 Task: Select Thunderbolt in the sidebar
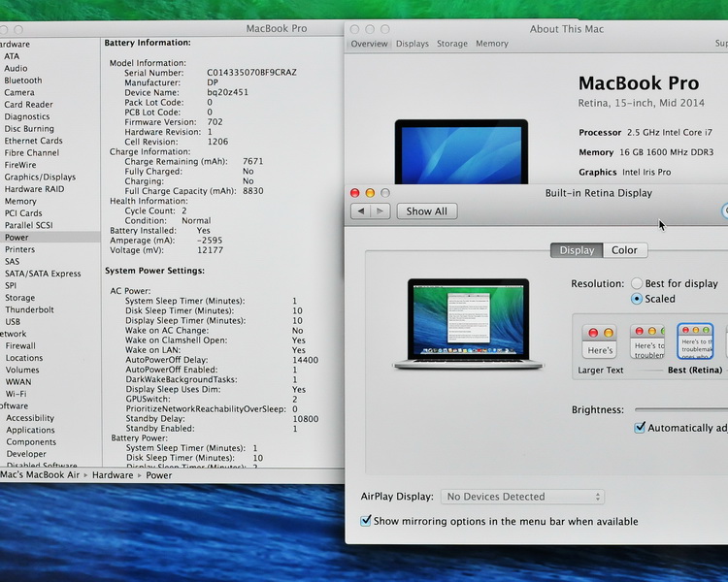(30, 309)
